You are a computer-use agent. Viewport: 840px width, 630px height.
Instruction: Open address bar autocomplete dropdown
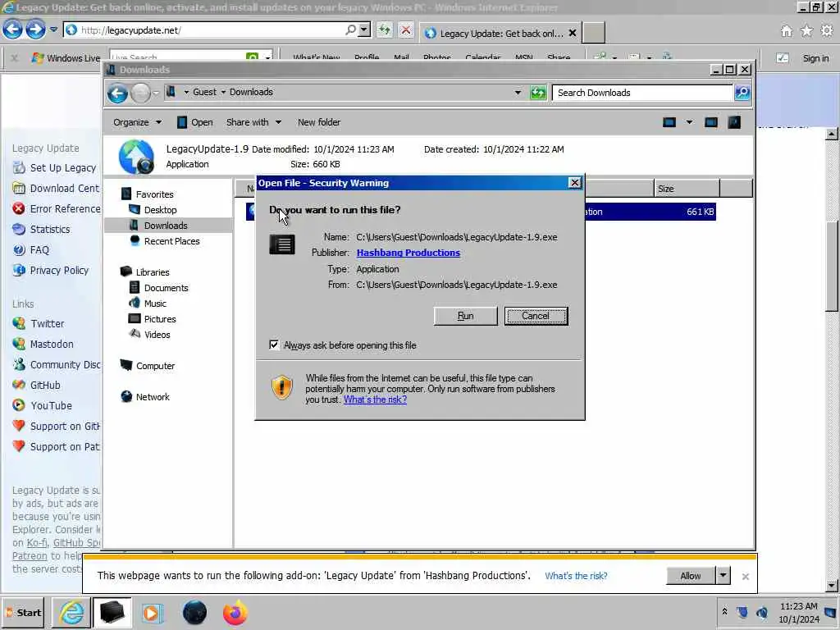pyautogui.click(x=364, y=30)
